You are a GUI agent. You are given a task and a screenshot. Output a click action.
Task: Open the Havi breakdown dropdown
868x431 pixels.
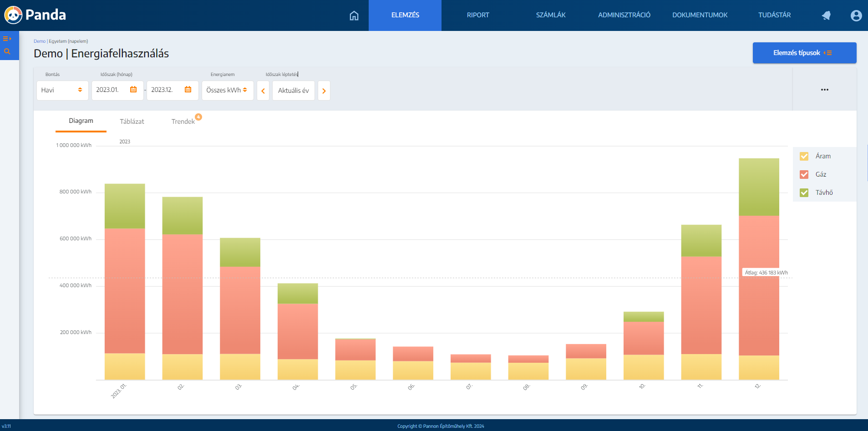point(62,90)
